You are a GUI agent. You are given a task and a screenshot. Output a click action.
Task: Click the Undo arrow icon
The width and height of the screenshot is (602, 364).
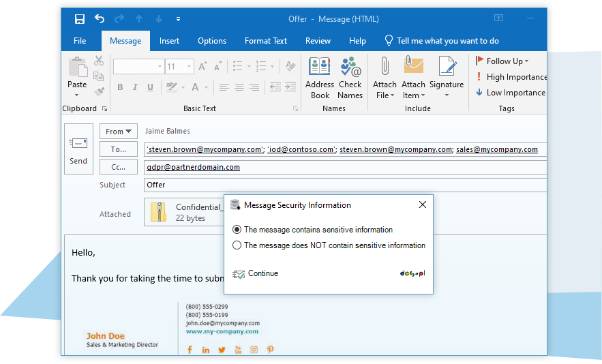point(100,19)
